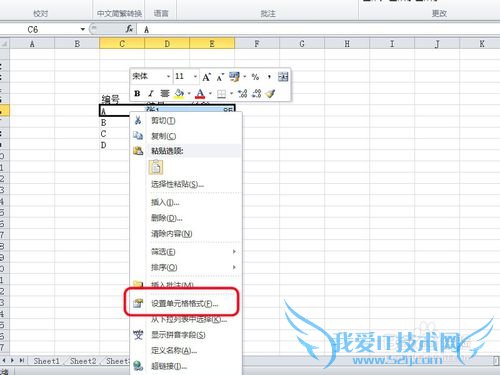Choose 复制(C) from the context menu
Viewport: 500px width, 375px height.
[x=186, y=136]
